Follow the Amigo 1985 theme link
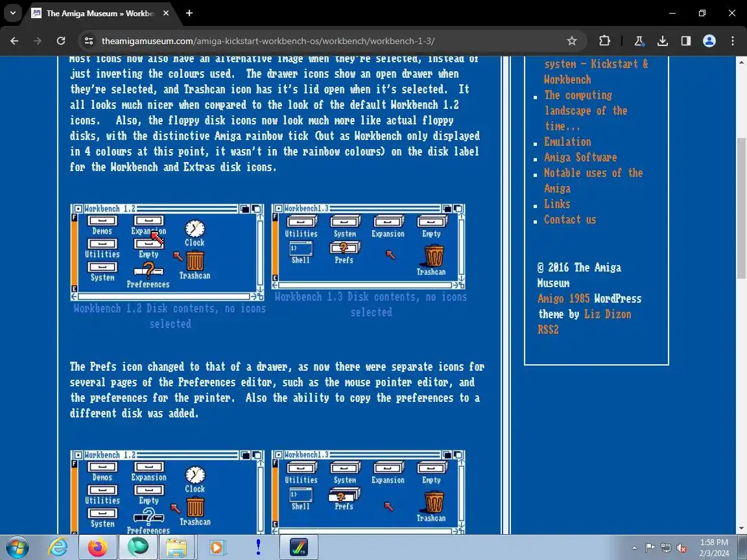Image resolution: width=747 pixels, height=560 pixels. coord(563,299)
